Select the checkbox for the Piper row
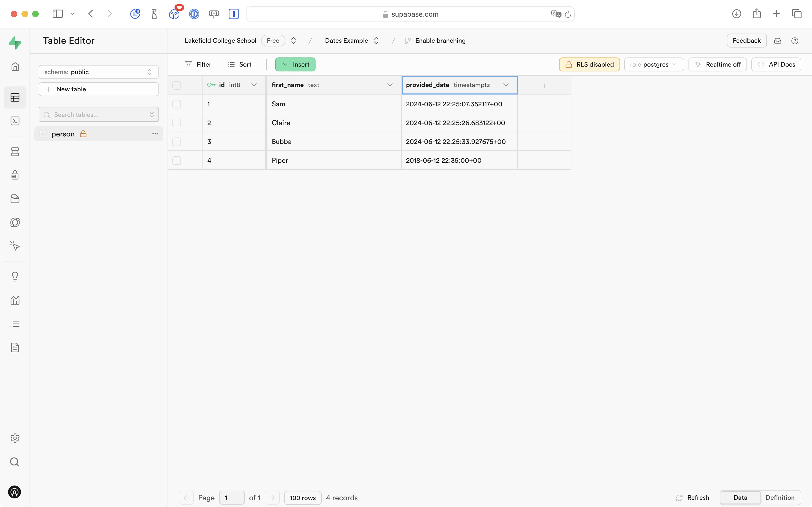812x507 pixels. pos(177,161)
